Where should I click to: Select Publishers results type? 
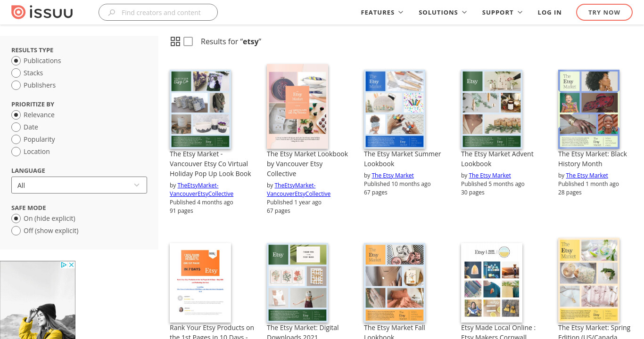(x=16, y=85)
